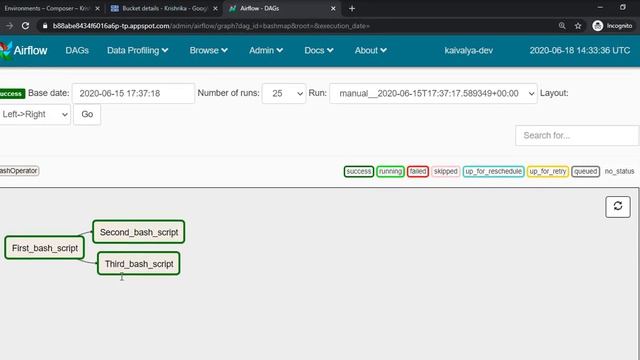The height and width of the screenshot is (360, 640).
Task: Click the kaivalya-dev environment label
Action: click(469, 50)
